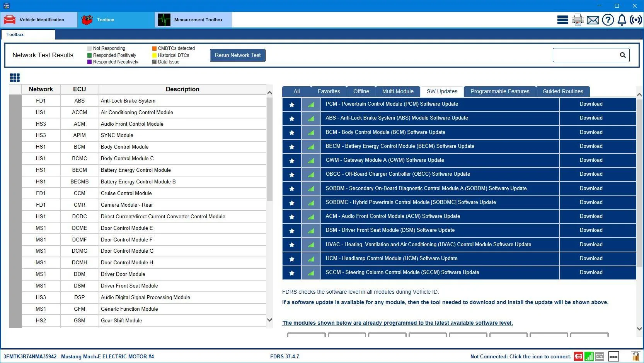Click the red vehicle connection icon in status bar
Screen dimensions: 644x363
point(578,356)
